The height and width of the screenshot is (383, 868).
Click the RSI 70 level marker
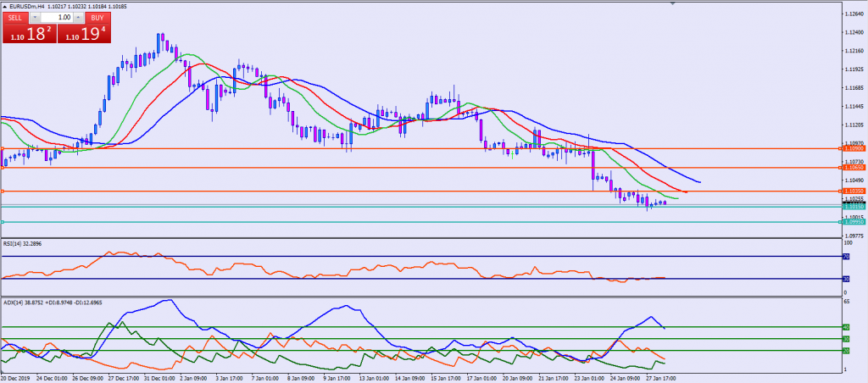click(x=845, y=256)
